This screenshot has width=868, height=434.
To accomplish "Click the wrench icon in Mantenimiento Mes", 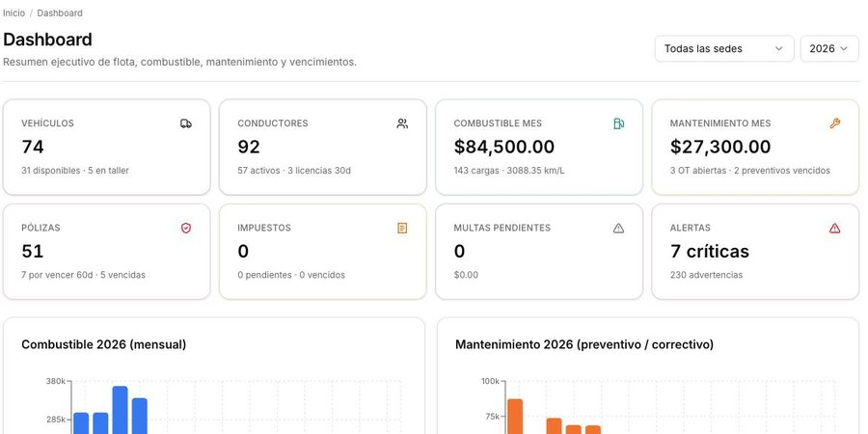I will tap(835, 123).
